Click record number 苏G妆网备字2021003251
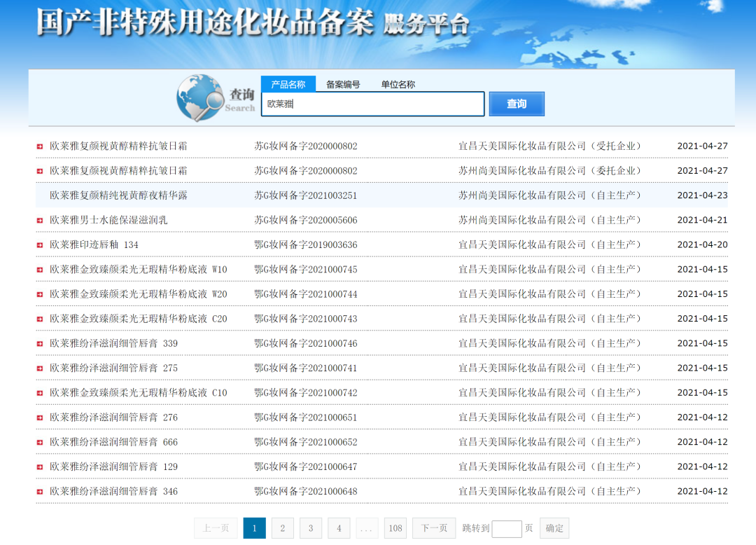Viewport: 756px width, 545px height. click(306, 195)
